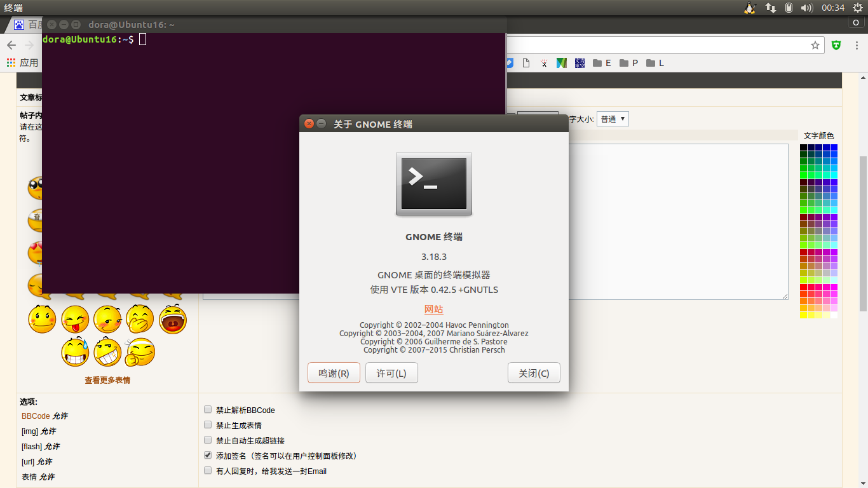Open the sound volume indicator

coord(807,8)
